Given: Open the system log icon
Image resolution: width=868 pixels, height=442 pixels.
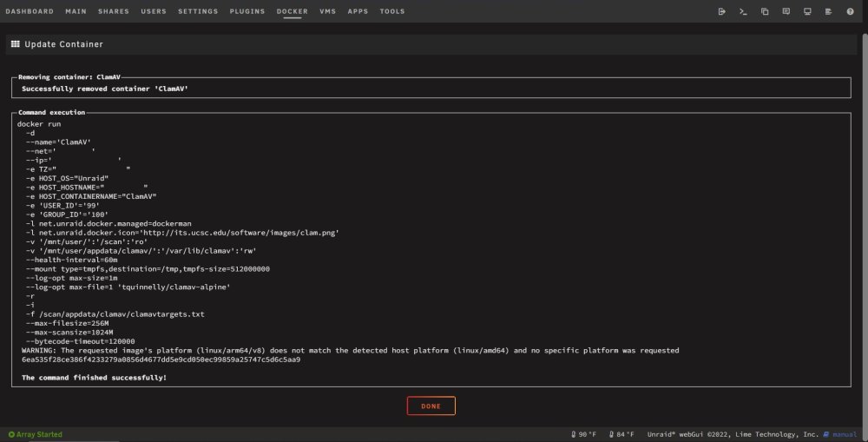Looking at the screenshot, I should point(828,11).
